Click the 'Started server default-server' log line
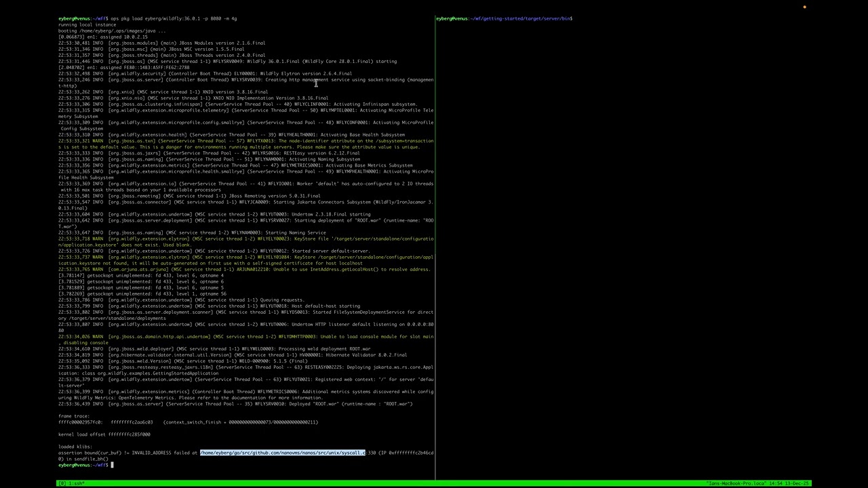Screen dimensions: 868x488 click(214, 250)
